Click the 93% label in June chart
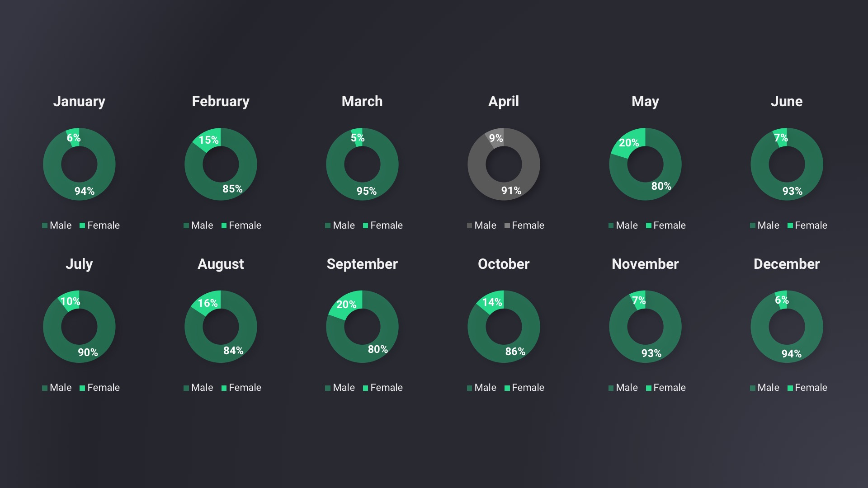 (792, 191)
